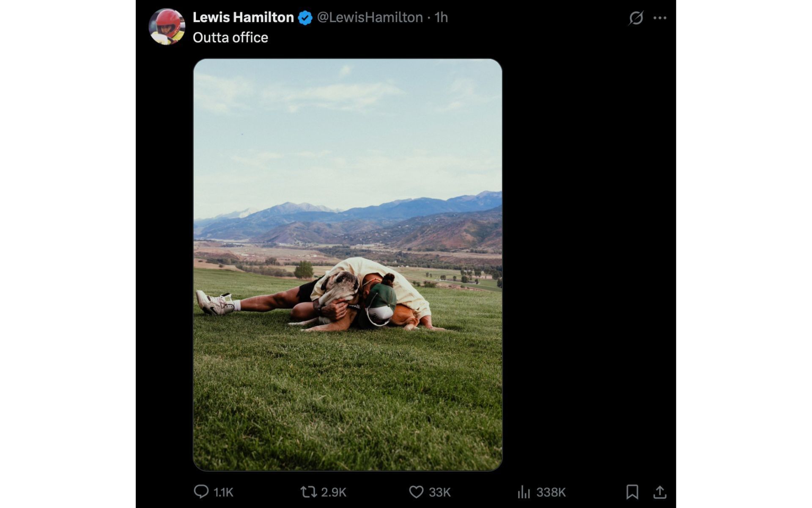Click the share upload icon
This screenshot has width=812, height=508.
[x=660, y=492]
